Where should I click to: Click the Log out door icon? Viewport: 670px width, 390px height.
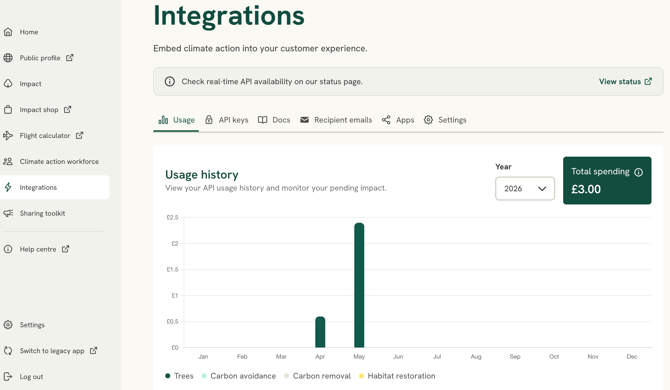coord(8,377)
